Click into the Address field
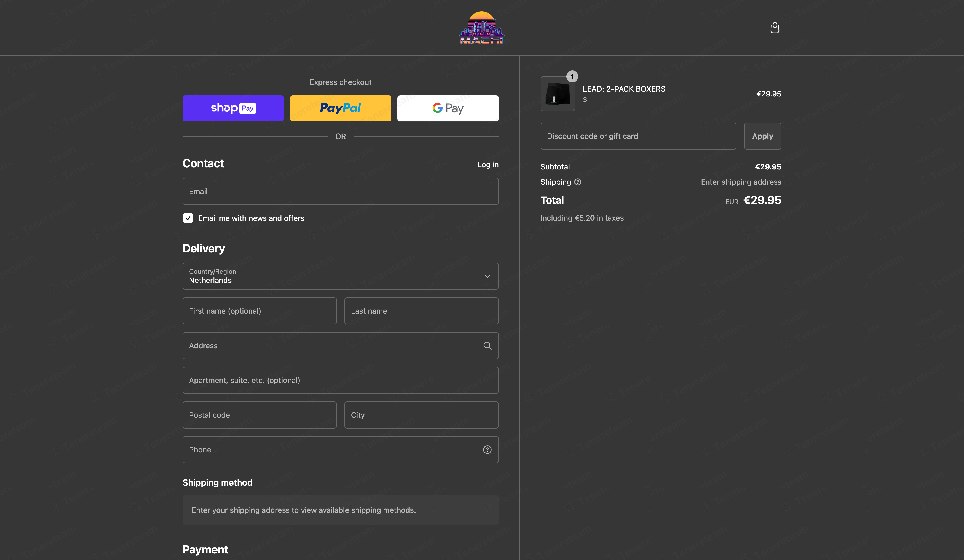Viewport: 964px width, 560px height. 340,346
